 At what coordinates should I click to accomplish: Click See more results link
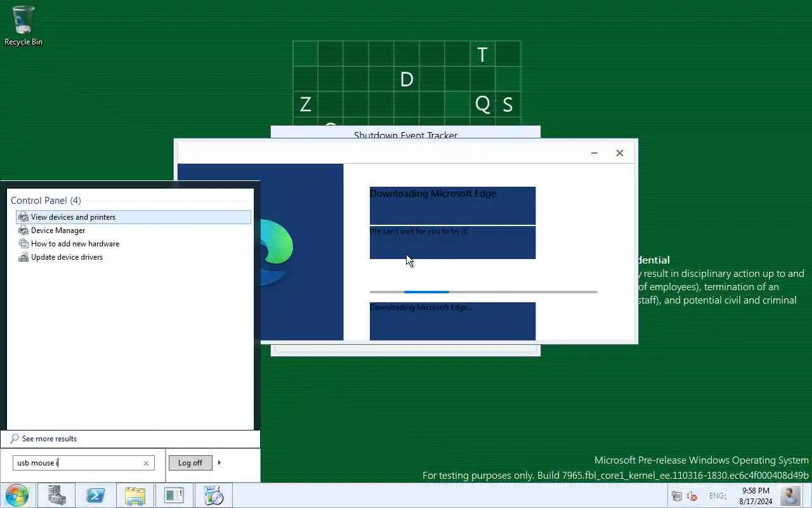[x=49, y=439]
